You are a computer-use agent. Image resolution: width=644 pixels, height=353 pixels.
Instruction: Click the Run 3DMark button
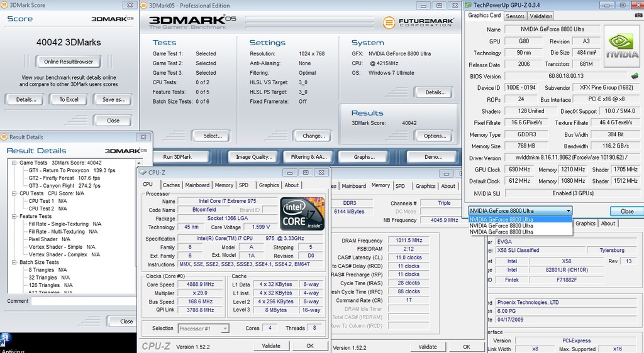pos(177,156)
